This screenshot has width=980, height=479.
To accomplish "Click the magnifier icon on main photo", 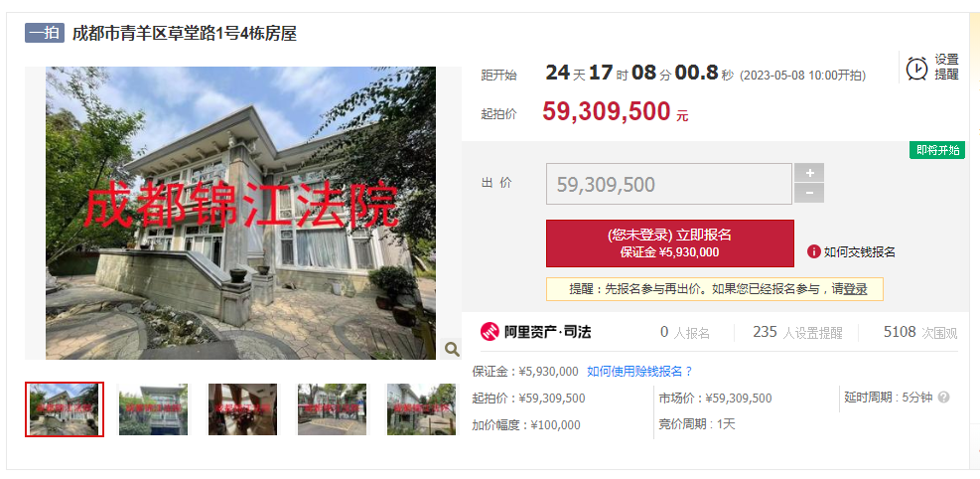I will (x=451, y=349).
